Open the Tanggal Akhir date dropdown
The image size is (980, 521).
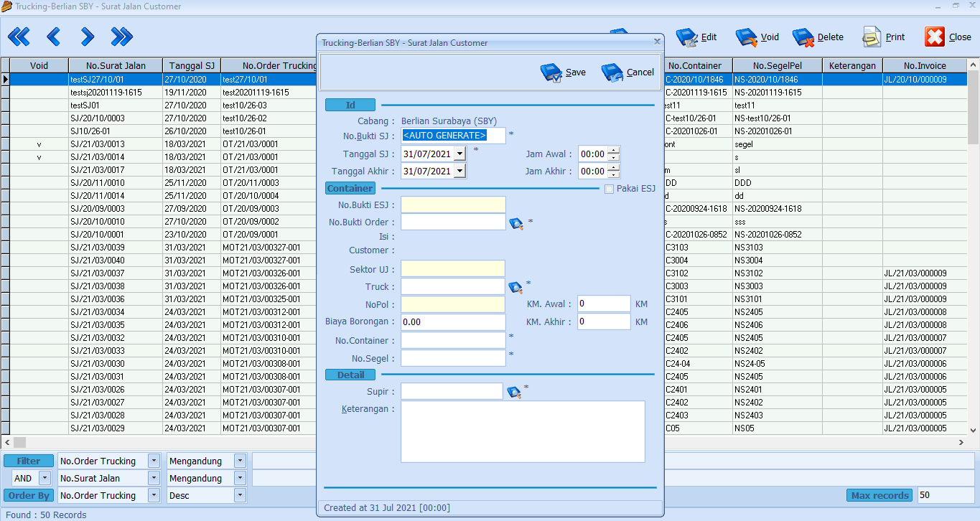(x=459, y=171)
